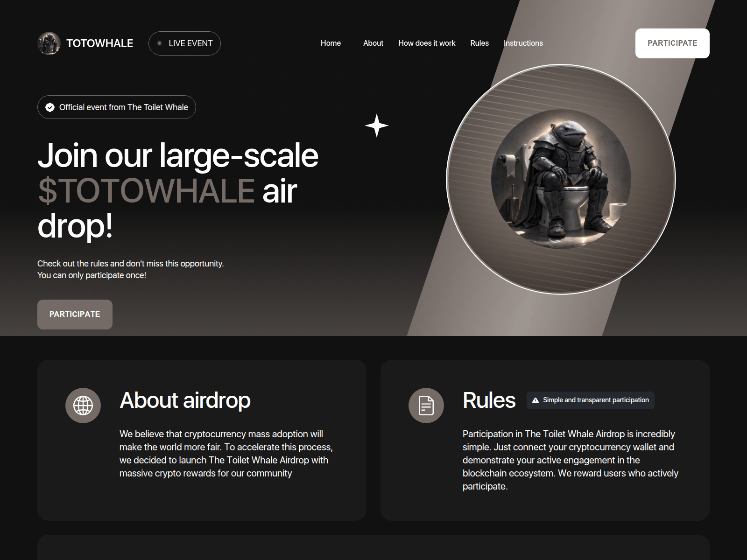Viewport: 747px width, 560px height.
Task: Click the globe icon beside About airdrop
Action: [83, 405]
